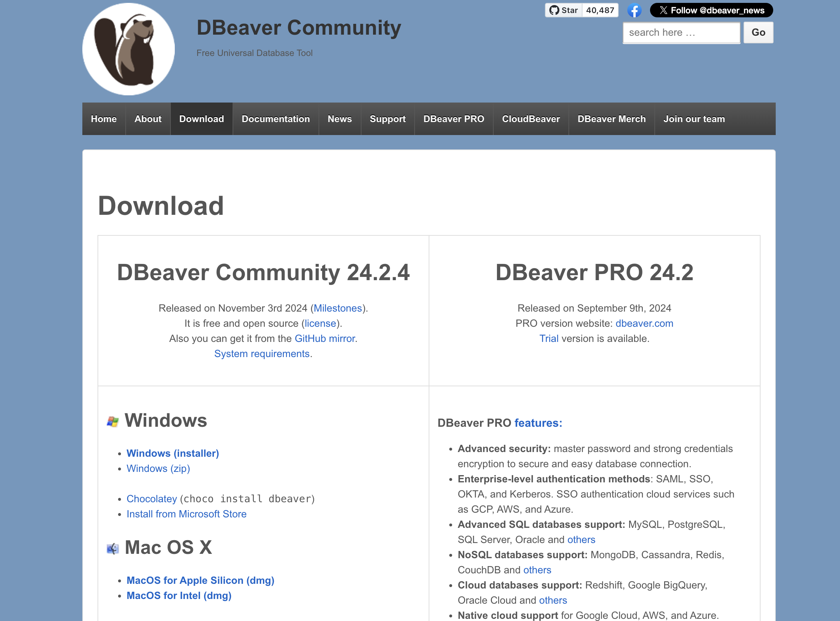The width and height of the screenshot is (840, 621).
Task: Open the System requirements link
Action: tap(262, 354)
